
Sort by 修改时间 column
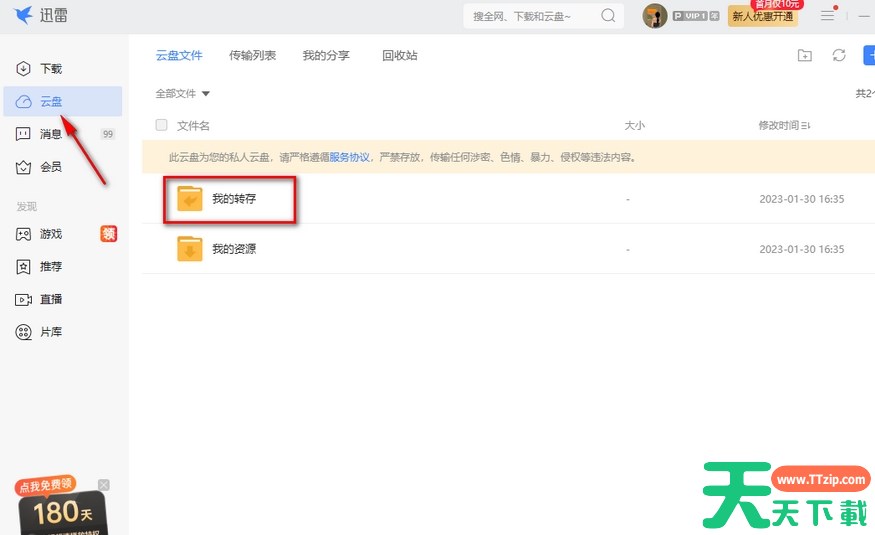pos(784,126)
